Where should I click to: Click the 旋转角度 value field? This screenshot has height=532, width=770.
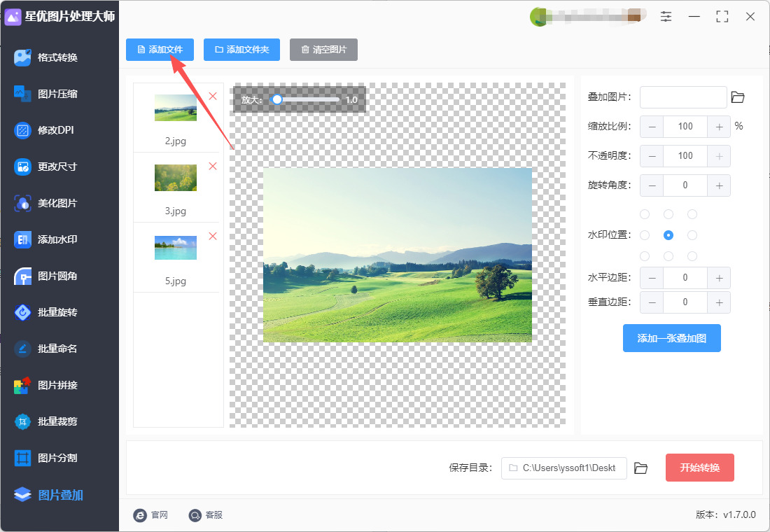pyautogui.click(x=685, y=185)
